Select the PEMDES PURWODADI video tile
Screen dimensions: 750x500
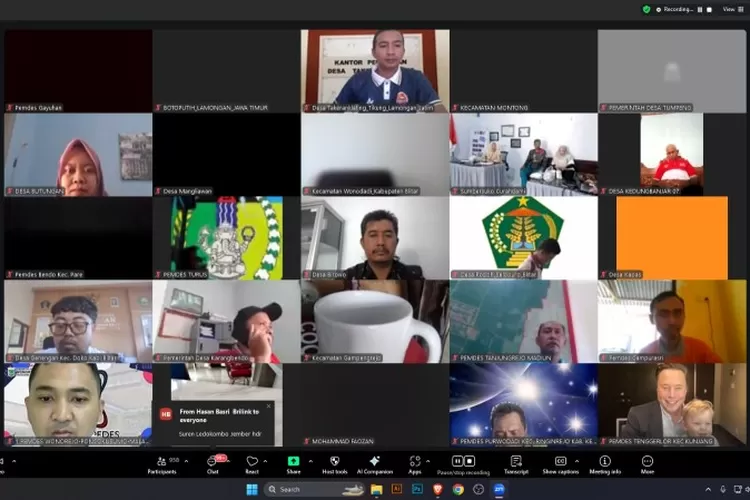point(524,405)
